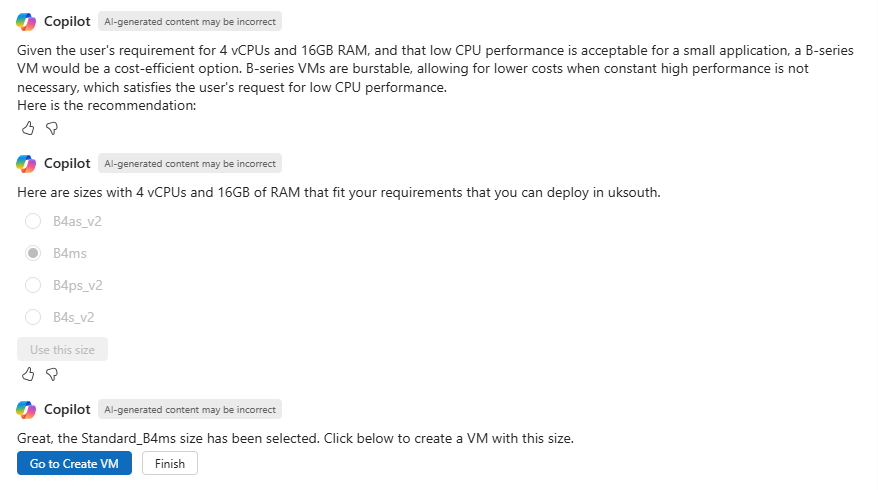Select the B4ms radio button
This screenshot has width=878, height=490.
point(33,253)
